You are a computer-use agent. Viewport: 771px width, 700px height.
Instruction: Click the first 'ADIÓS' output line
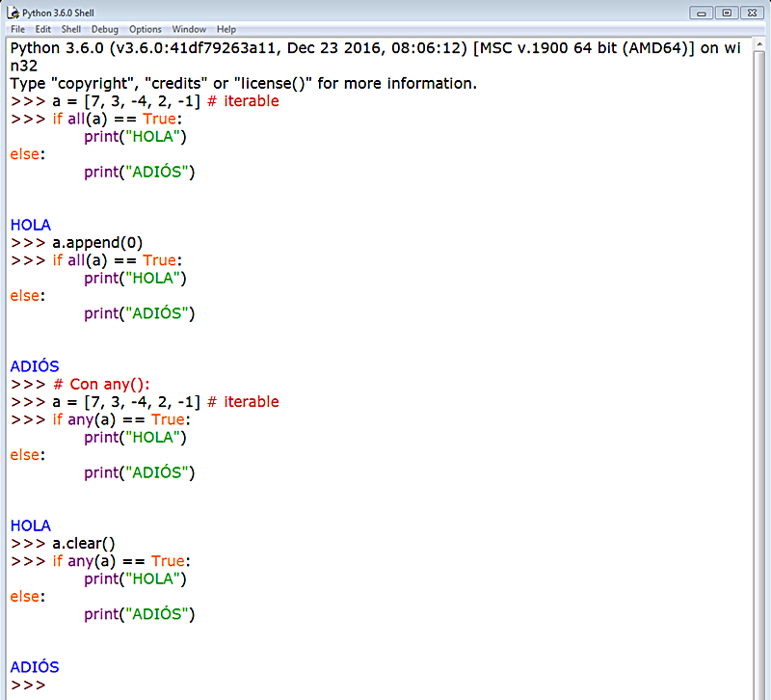pos(35,366)
